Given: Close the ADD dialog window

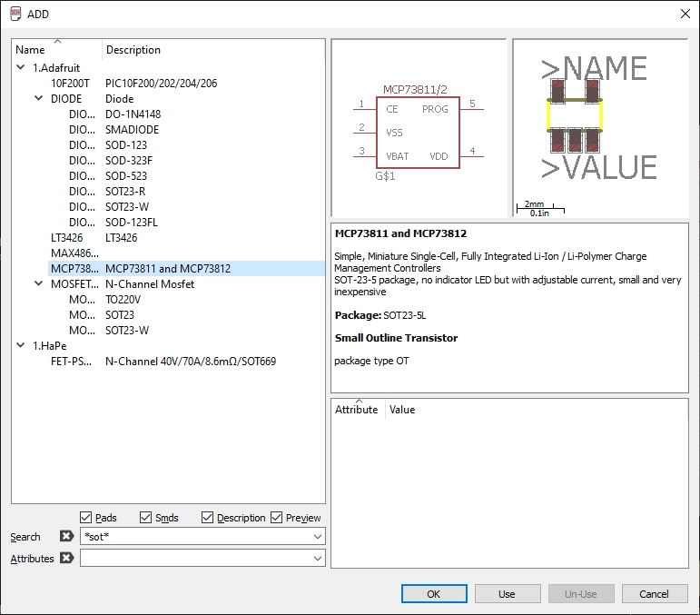Looking at the screenshot, I should click(685, 14).
